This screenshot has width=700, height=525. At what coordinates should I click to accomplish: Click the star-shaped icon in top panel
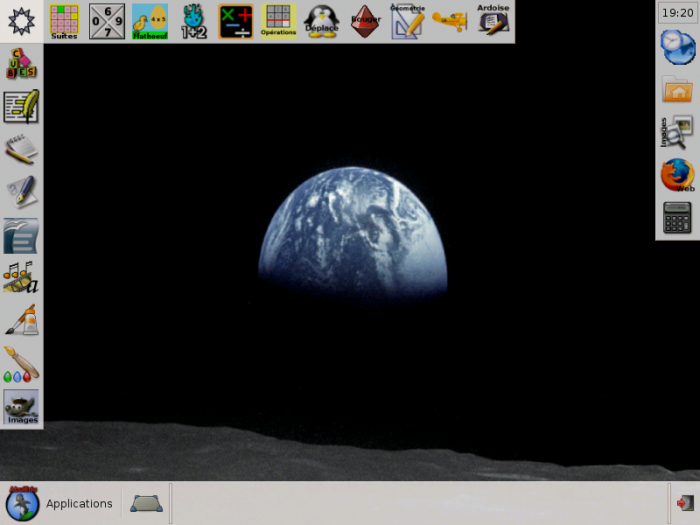pos(21,21)
